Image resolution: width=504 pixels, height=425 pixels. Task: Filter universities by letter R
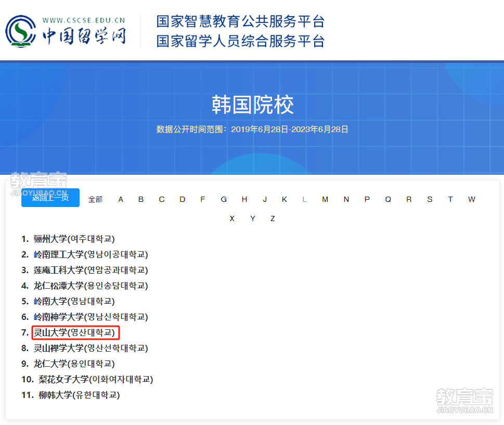[x=409, y=199]
